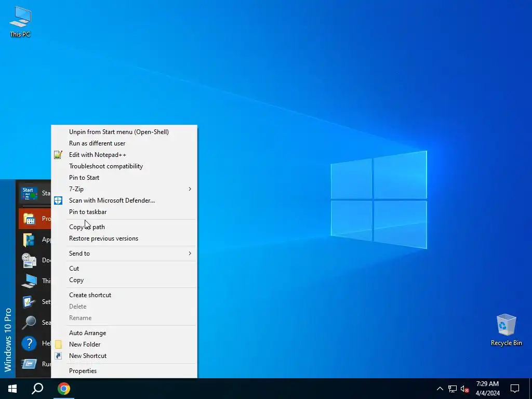Click the Windows Start button
Screen dimensions: 532x399
(12, 389)
